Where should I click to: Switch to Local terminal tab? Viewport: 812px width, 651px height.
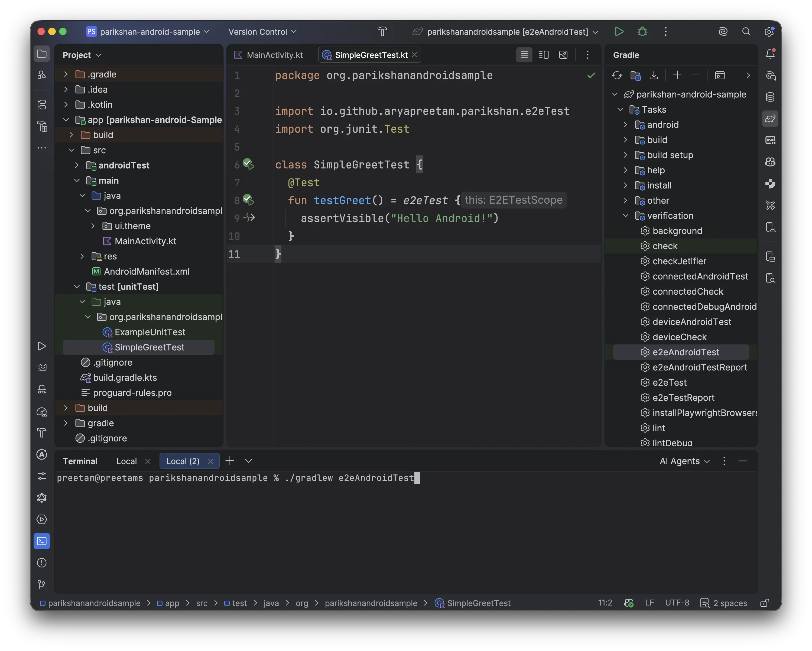(x=126, y=461)
